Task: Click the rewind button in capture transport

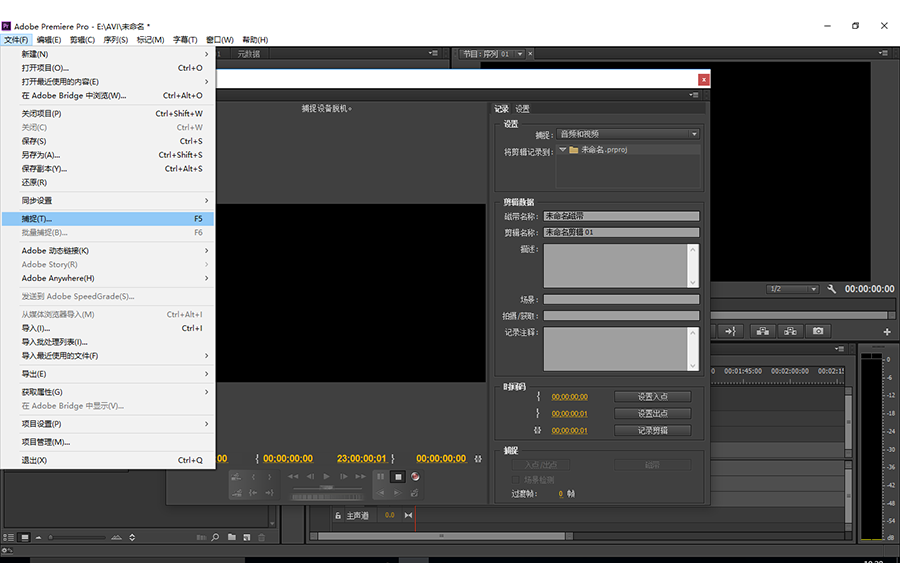Action: click(x=293, y=476)
